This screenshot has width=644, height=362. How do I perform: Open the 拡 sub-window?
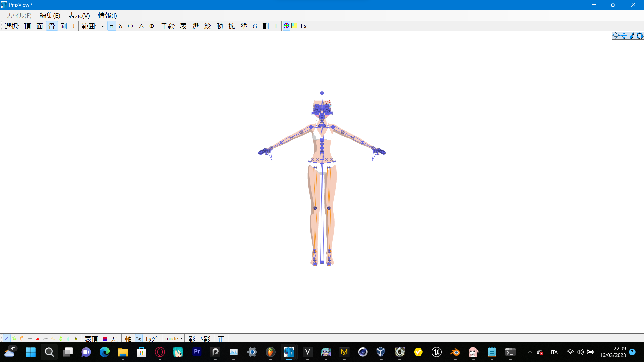click(232, 26)
